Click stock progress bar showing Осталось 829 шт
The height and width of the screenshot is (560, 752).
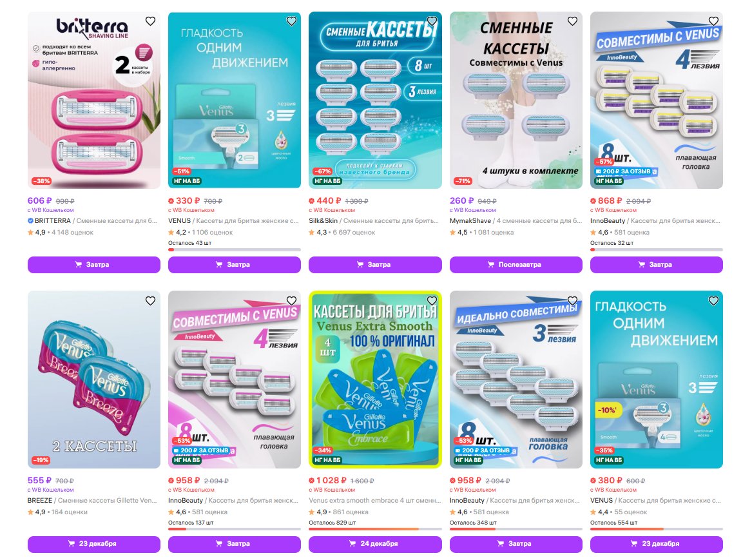click(375, 529)
